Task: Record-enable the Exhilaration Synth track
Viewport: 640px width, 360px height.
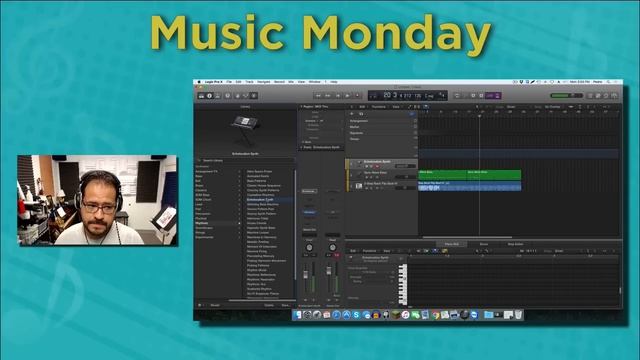Action: pyautogui.click(x=377, y=166)
